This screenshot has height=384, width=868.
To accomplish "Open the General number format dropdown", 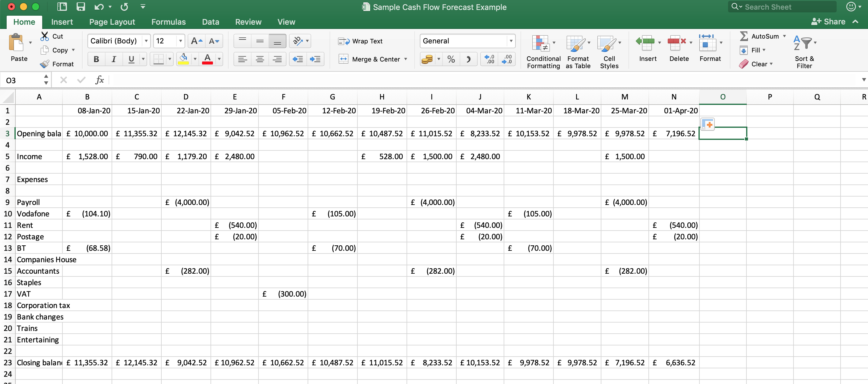I will [511, 41].
